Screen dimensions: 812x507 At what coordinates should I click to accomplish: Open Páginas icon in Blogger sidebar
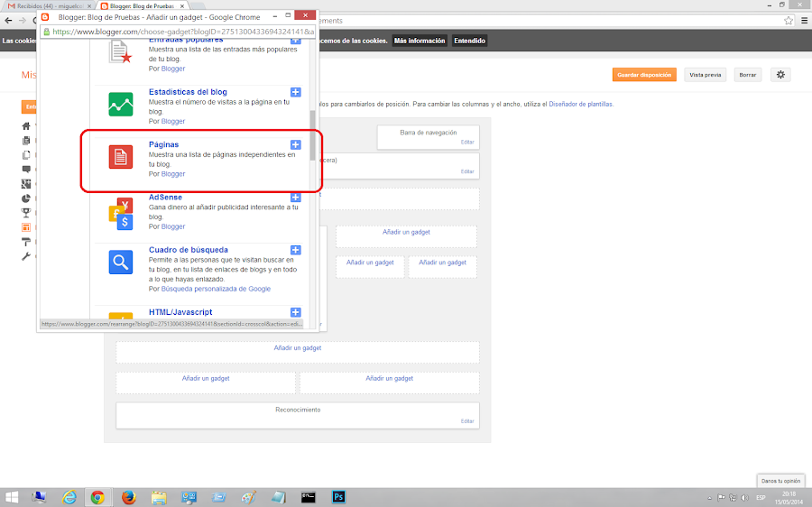click(x=26, y=155)
